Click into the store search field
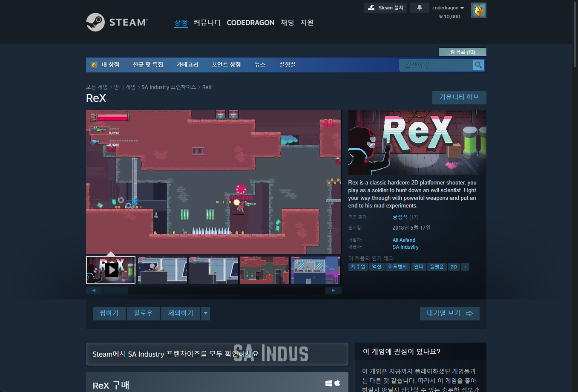578x392 pixels. coord(436,65)
